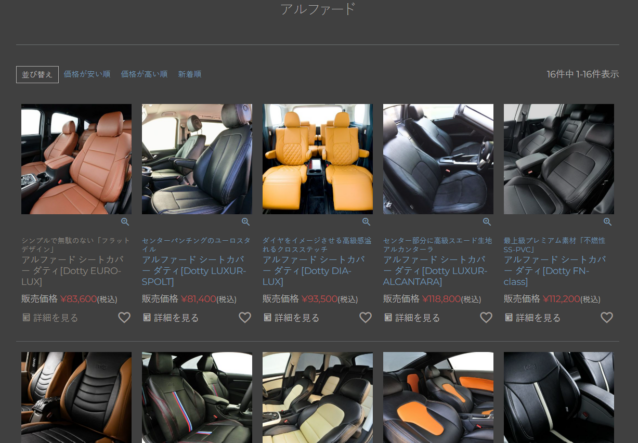Image resolution: width=638 pixels, height=443 pixels.
Task: Tap the heart icon on Dotty FN-class
Action: coord(607,318)
